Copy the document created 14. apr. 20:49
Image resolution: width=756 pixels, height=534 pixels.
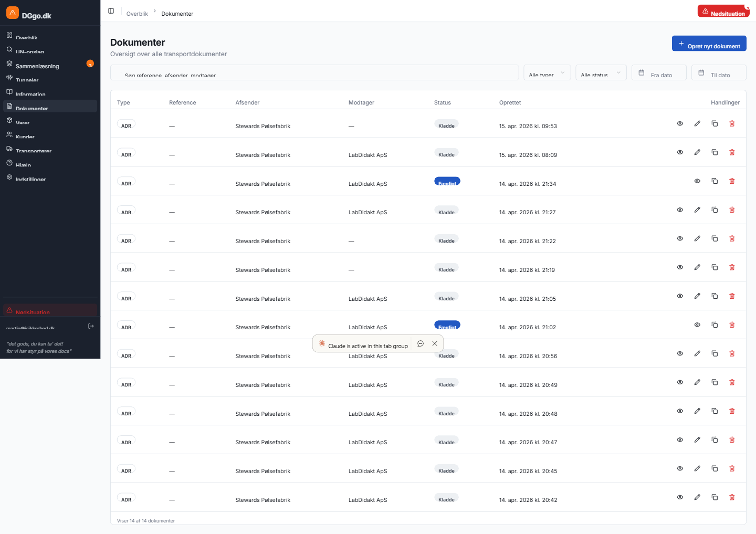click(x=715, y=382)
